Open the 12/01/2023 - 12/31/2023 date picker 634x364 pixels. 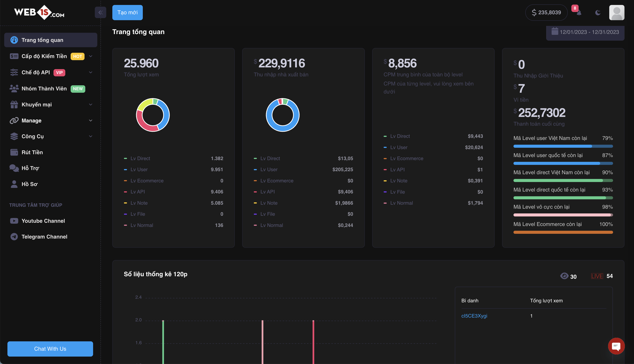(585, 33)
